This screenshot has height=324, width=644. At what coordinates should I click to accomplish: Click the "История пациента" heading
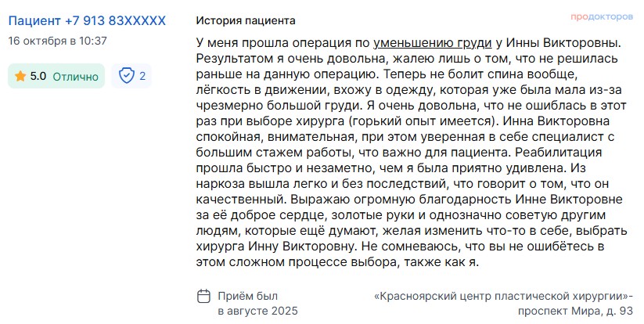(246, 19)
